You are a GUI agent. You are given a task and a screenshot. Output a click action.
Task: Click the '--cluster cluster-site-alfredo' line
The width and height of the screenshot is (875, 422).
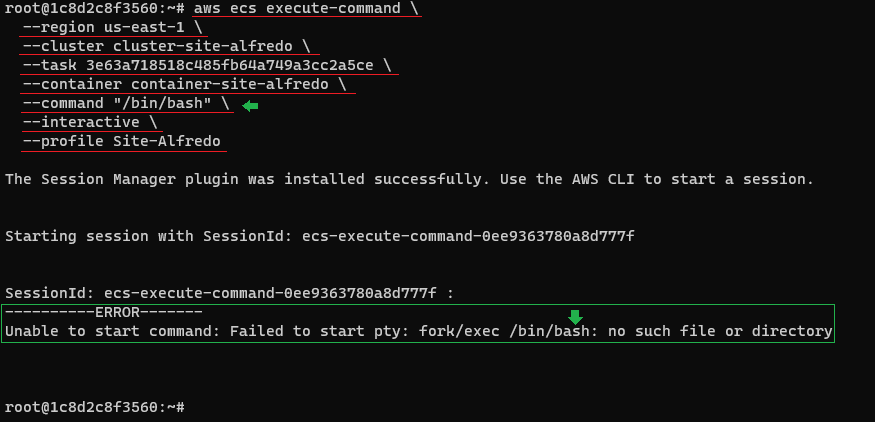(x=167, y=46)
